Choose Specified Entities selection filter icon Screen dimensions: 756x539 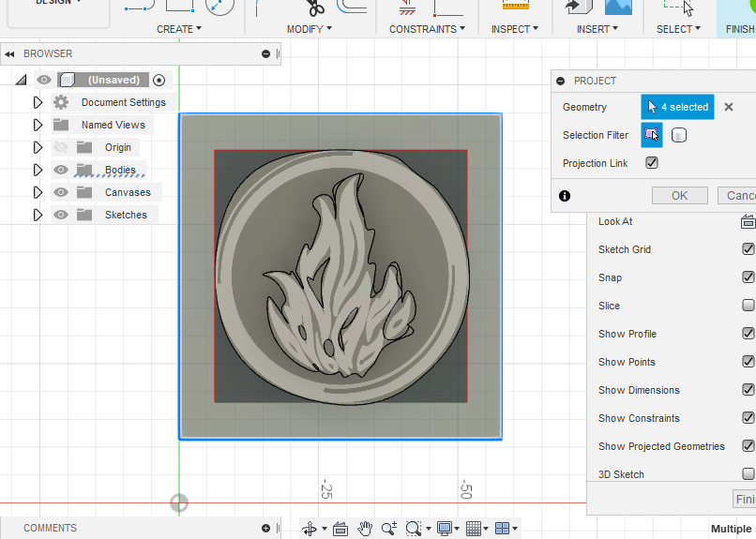coord(651,135)
